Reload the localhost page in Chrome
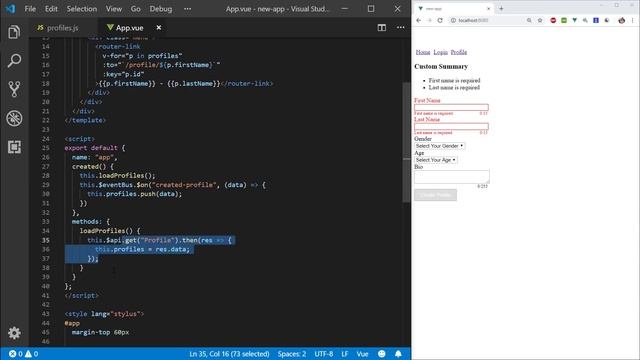The height and width of the screenshot is (360, 640). (x=440, y=20)
